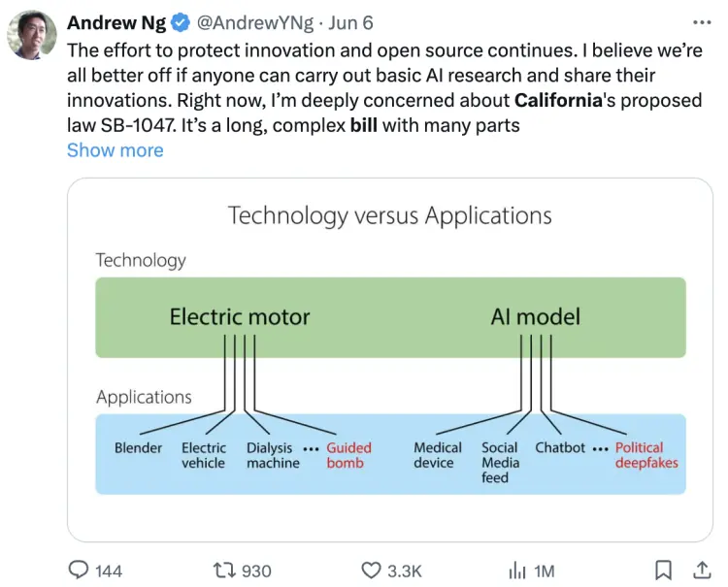
Task: Expand tweet with Show more
Action: tap(115, 150)
